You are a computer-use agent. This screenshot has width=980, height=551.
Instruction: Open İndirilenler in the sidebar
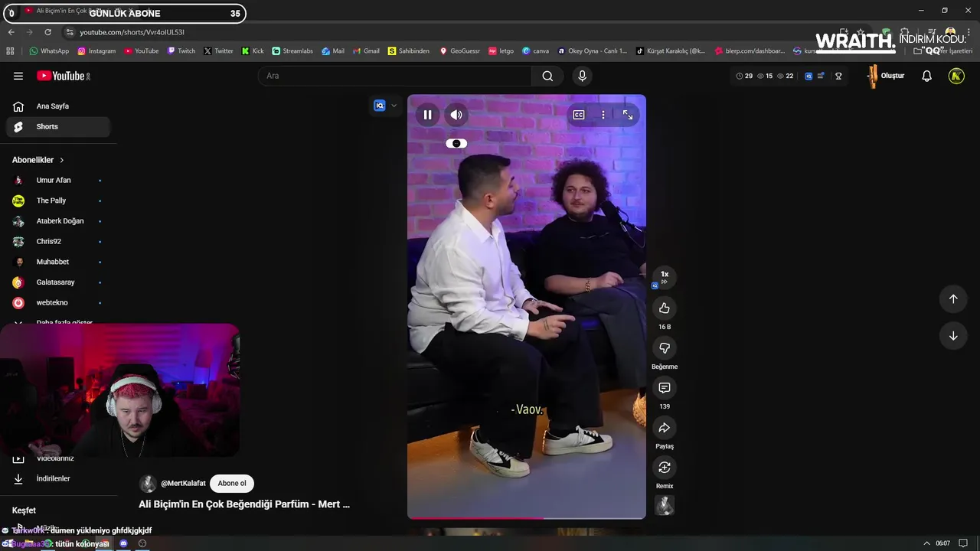click(58, 479)
